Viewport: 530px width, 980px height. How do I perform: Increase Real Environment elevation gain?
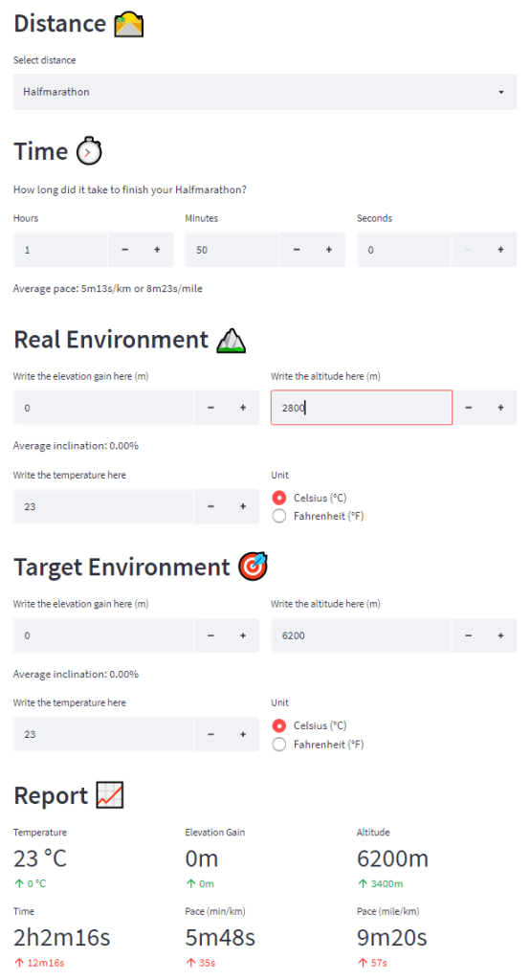(x=243, y=408)
